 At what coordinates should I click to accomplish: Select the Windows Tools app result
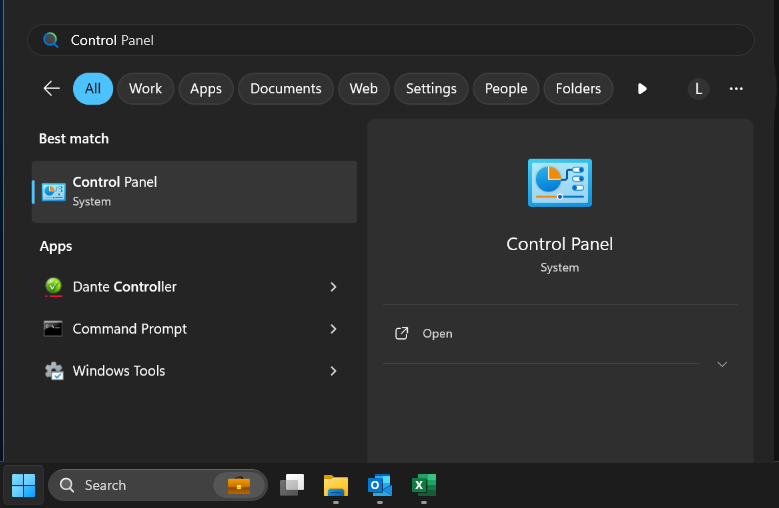pyautogui.click(x=194, y=371)
